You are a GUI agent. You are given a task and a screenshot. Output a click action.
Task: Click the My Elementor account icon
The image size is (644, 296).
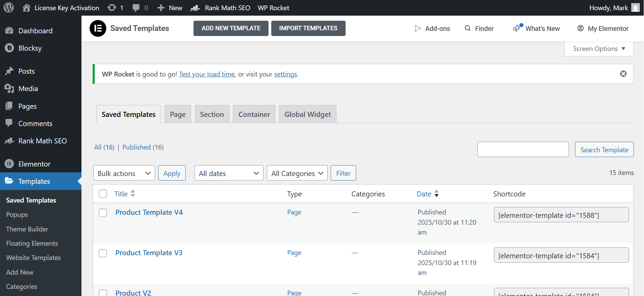click(581, 28)
